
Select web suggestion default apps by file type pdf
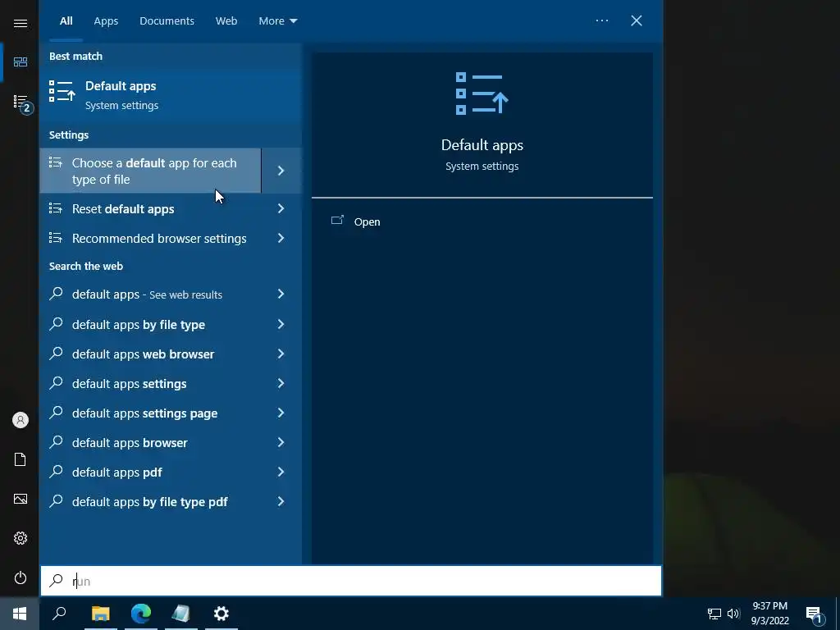coord(151,501)
